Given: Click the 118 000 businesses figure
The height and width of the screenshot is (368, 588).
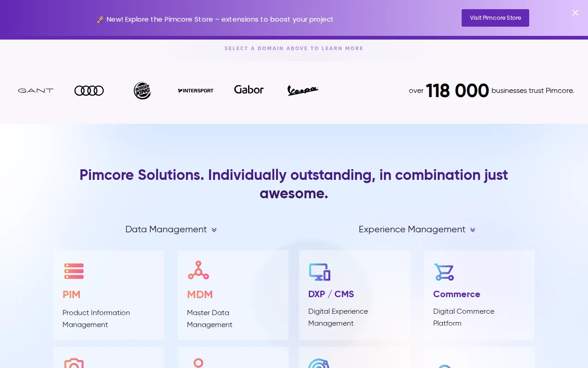Looking at the screenshot, I should (x=458, y=91).
